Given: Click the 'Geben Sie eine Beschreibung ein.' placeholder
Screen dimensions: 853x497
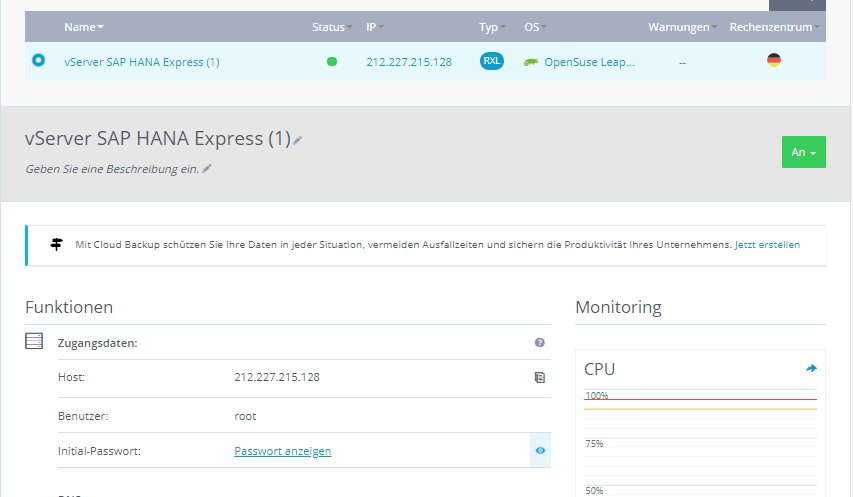Looking at the screenshot, I should click(112, 169).
